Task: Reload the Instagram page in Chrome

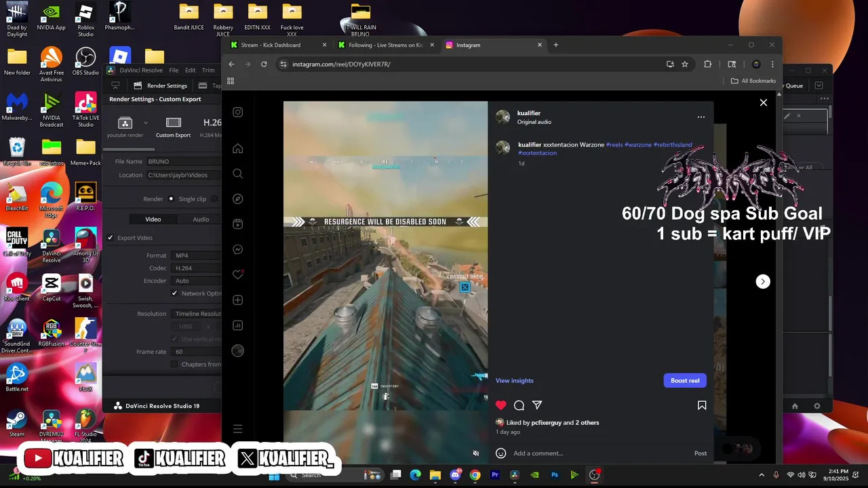Action: [264, 64]
